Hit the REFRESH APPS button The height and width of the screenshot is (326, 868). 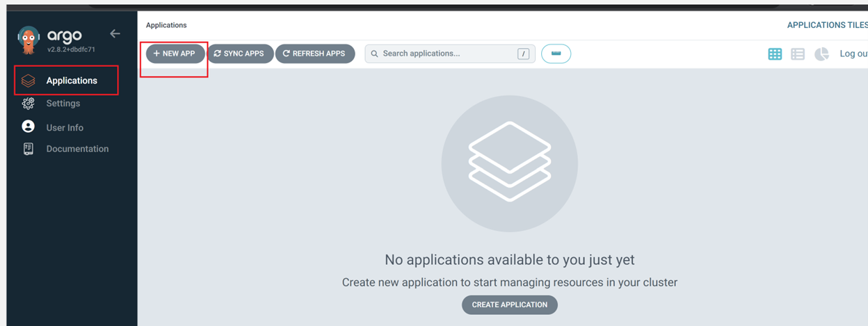(315, 54)
